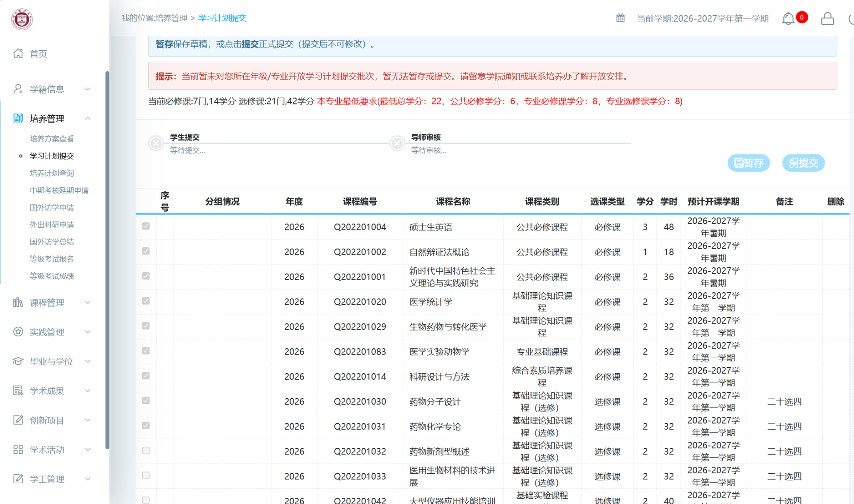The image size is (854, 504).
Task: Go to 首页 in the sidebar
Action: tap(38, 54)
